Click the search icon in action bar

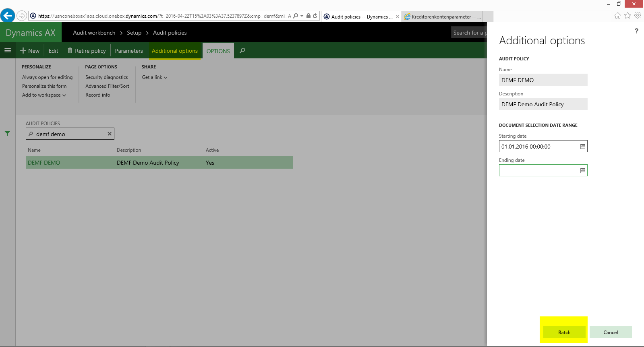pos(242,51)
